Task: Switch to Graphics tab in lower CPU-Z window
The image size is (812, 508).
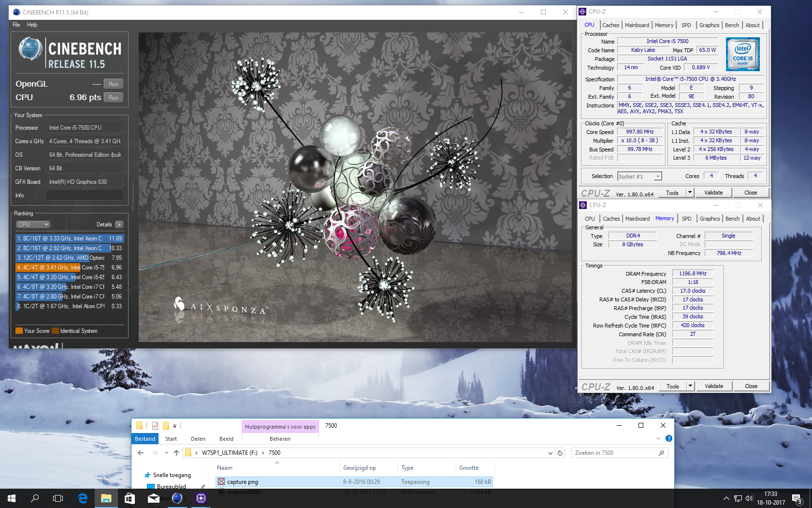Action: coord(710,219)
